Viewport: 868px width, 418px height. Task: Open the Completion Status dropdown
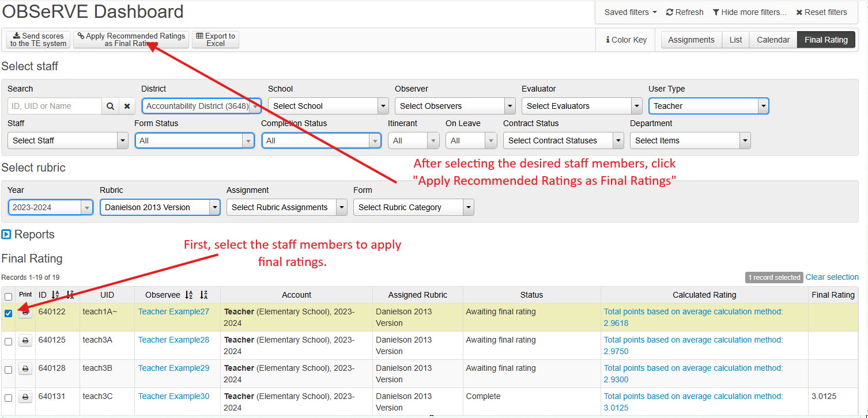[x=321, y=140]
